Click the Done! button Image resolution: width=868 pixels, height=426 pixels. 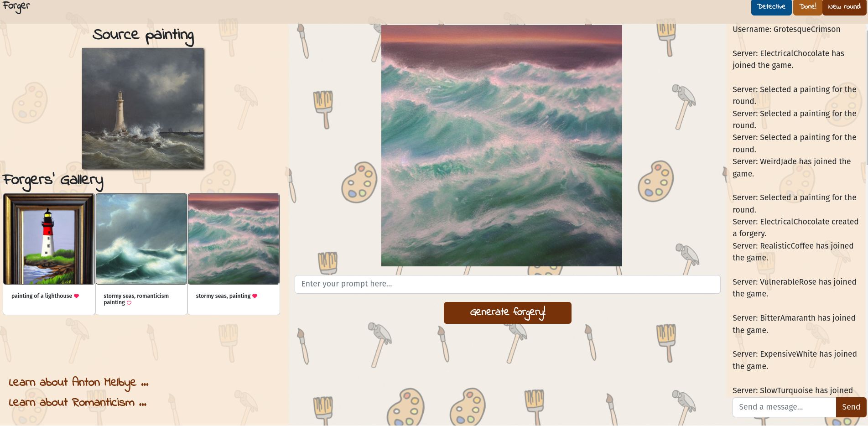pos(808,7)
